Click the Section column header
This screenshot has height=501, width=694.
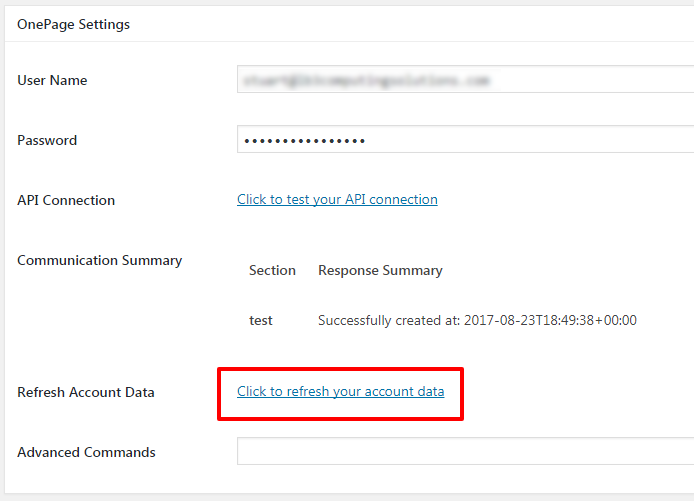[x=272, y=271]
